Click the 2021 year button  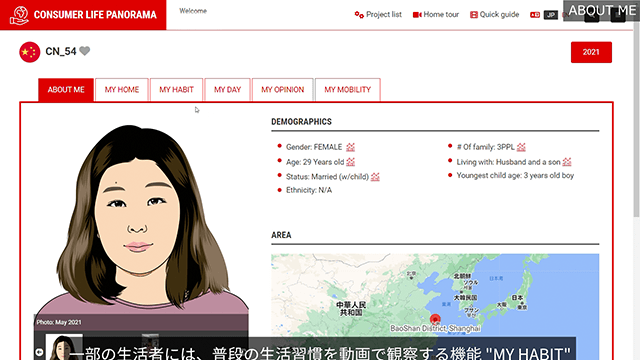pos(591,52)
